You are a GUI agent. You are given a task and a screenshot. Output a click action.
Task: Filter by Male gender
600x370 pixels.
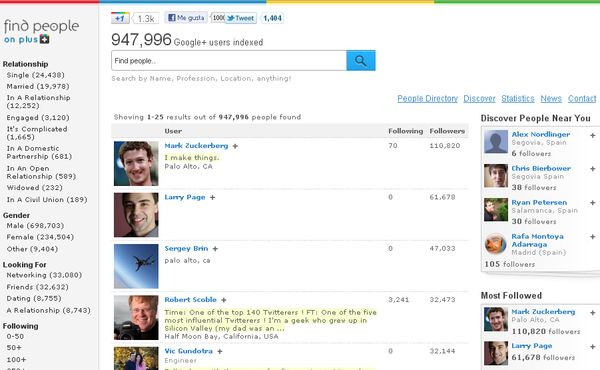tap(35, 226)
